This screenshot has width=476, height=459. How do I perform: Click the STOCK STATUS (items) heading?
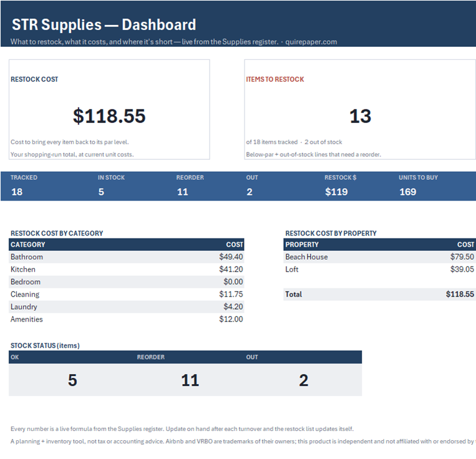45,345
